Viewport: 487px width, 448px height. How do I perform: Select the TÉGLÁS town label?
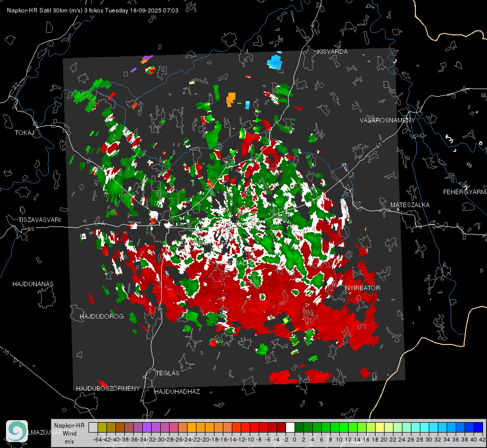(x=168, y=373)
